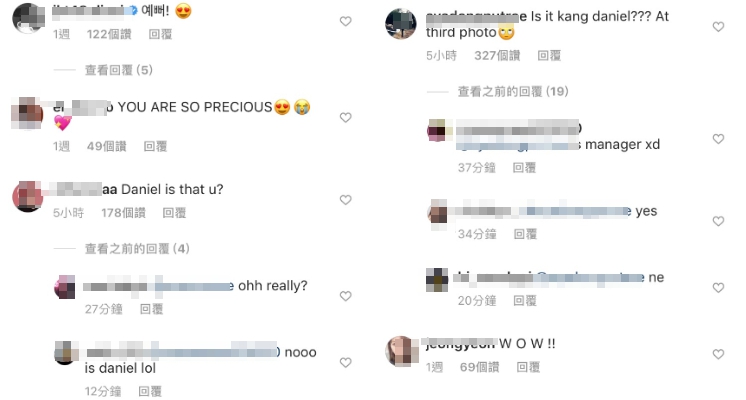The width and height of the screenshot is (746, 400).
Task: Heart the 'manager xd' reply
Action: coord(718,139)
